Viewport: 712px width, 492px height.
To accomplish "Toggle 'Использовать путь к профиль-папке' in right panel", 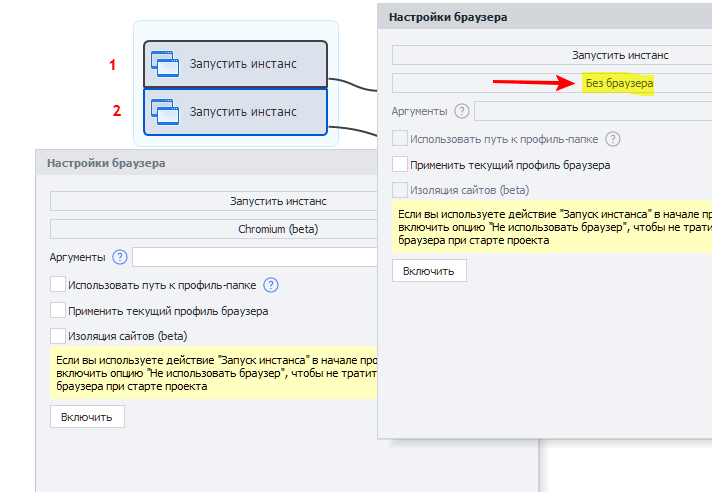I will (400, 138).
